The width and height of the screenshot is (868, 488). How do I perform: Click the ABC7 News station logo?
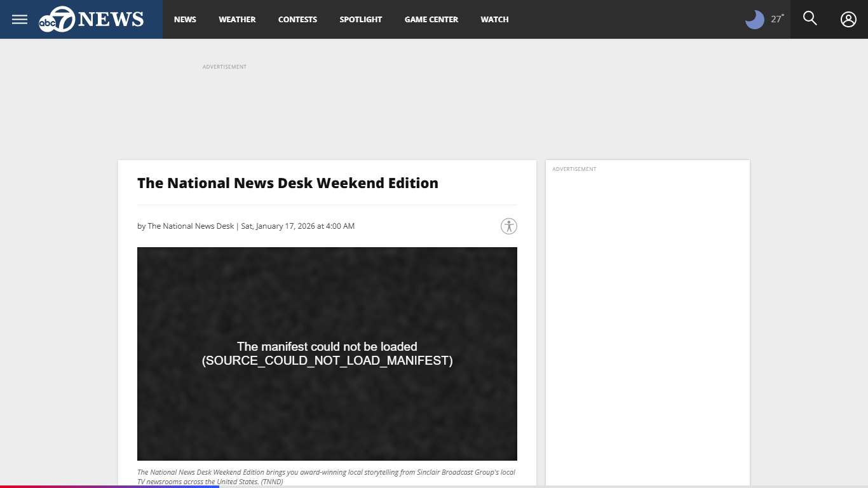pyautogui.click(x=91, y=19)
